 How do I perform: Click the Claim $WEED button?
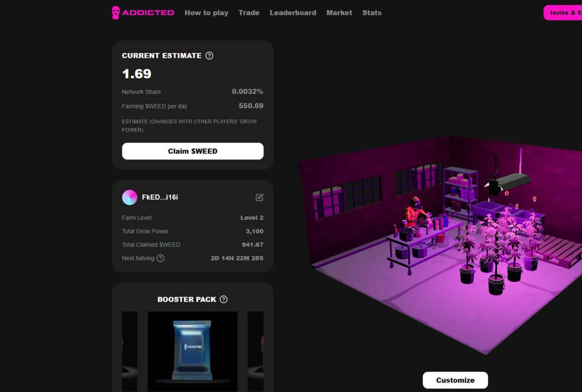coord(193,151)
